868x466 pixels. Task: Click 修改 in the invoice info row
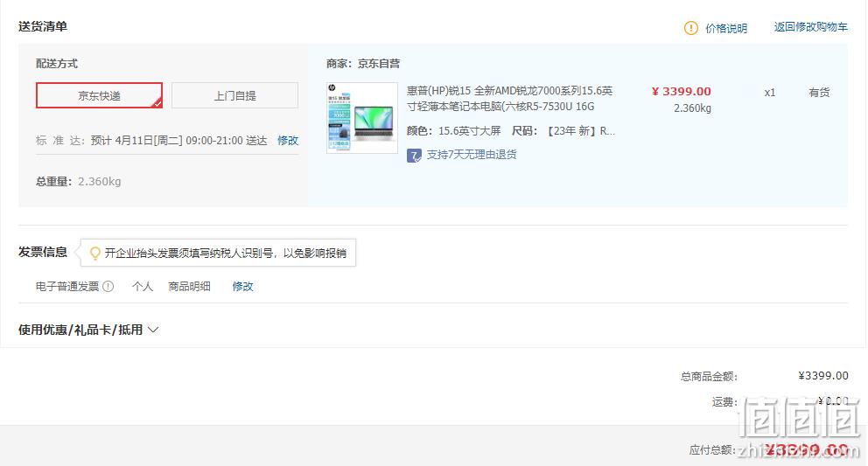point(242,286)
